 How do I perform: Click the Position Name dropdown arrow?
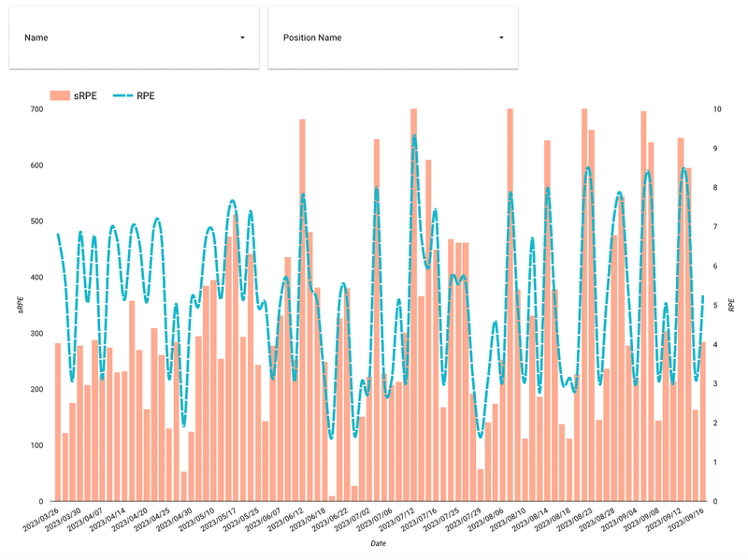pos(501,37)
